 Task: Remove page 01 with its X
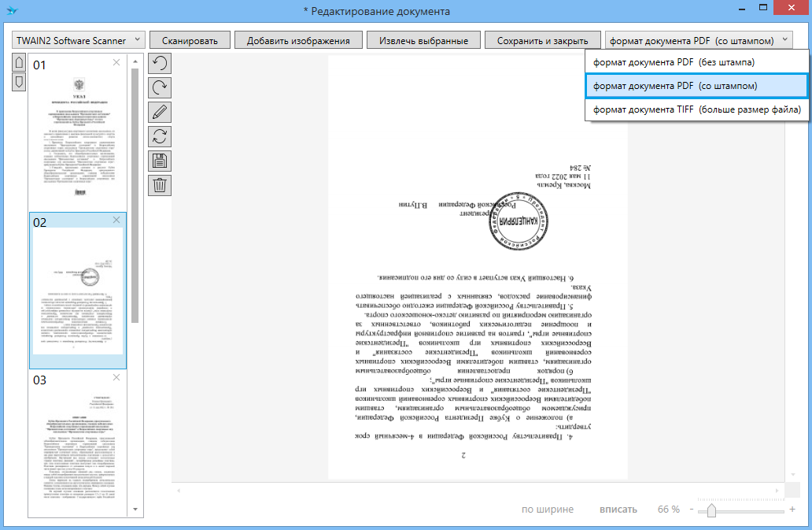pyautogui.click(x=116, y=62)
